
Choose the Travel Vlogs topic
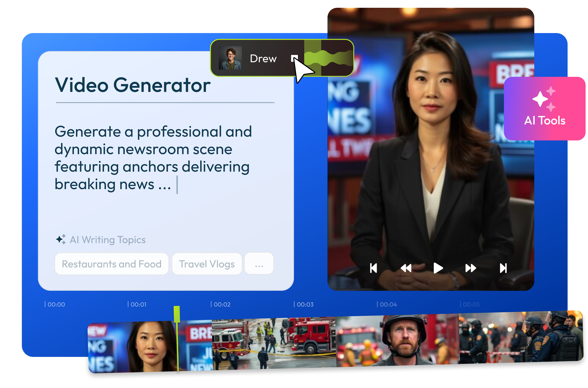[x=207, y=264]
